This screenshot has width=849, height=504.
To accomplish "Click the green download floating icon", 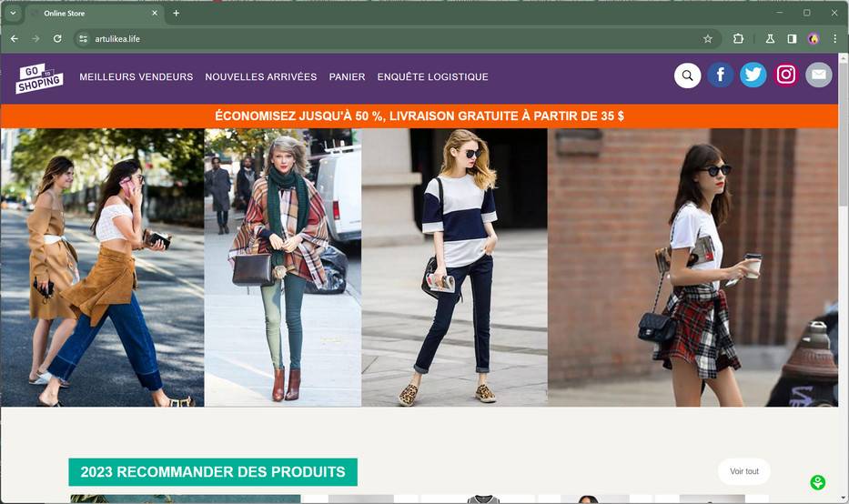I will click(817, 482).
